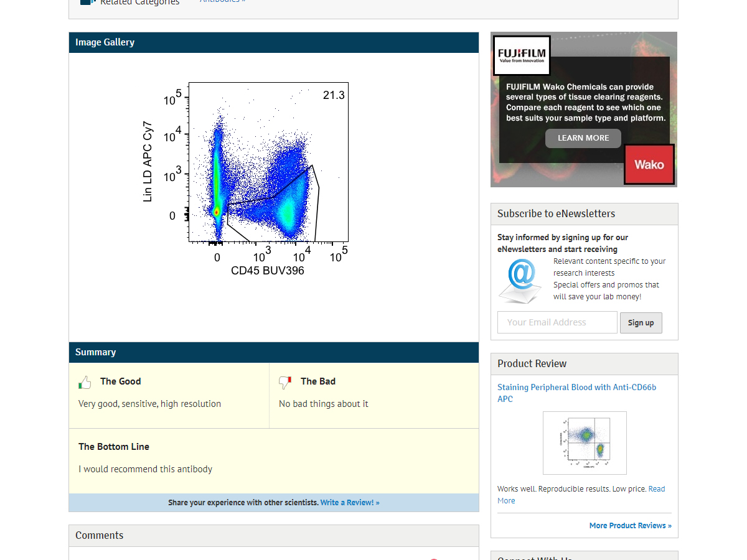The width and height of the screenshot is (747, 560).
Task: Click the Comments section header
Action: tap(99, 535)
